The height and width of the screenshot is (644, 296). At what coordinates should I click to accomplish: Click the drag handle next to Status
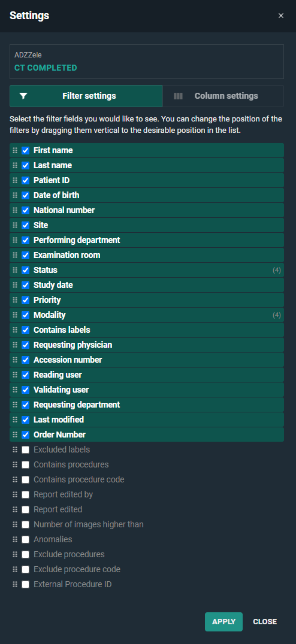[15, 271]
